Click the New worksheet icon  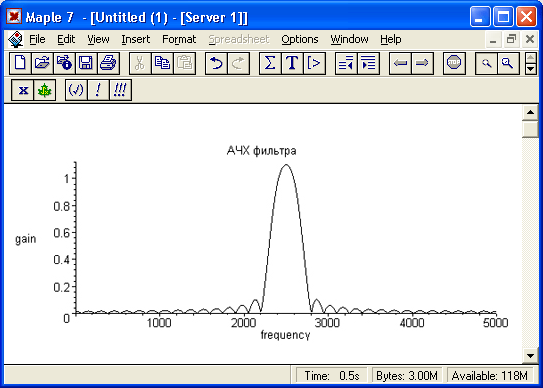(x=20, y=63)
